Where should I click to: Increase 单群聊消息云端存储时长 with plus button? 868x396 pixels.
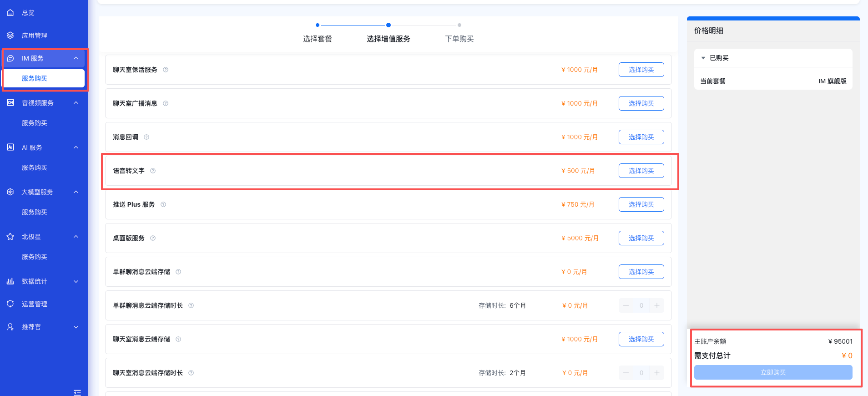click(657, 305)
